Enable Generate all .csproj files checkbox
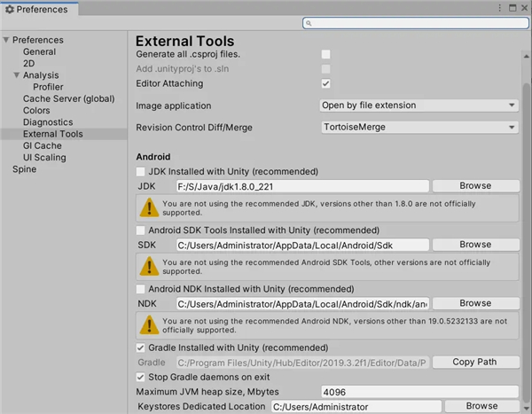This screenshot has height=414, width=532. 326,54
